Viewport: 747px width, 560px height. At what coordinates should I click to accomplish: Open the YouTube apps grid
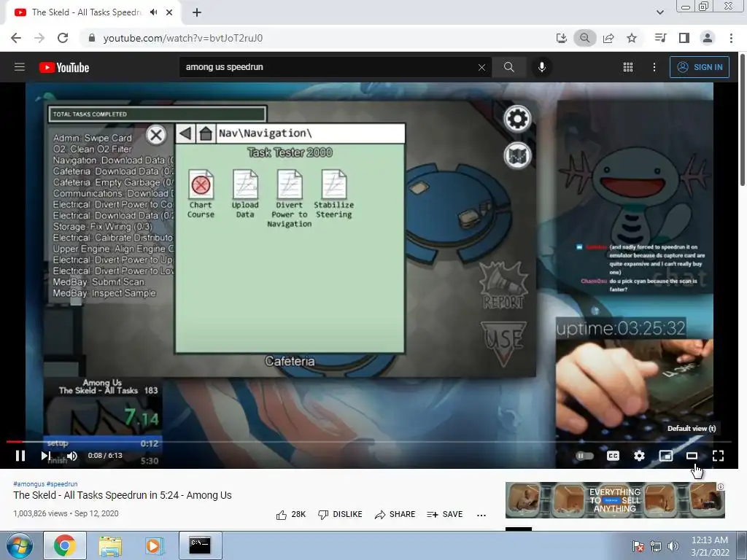tap(628, 67)
